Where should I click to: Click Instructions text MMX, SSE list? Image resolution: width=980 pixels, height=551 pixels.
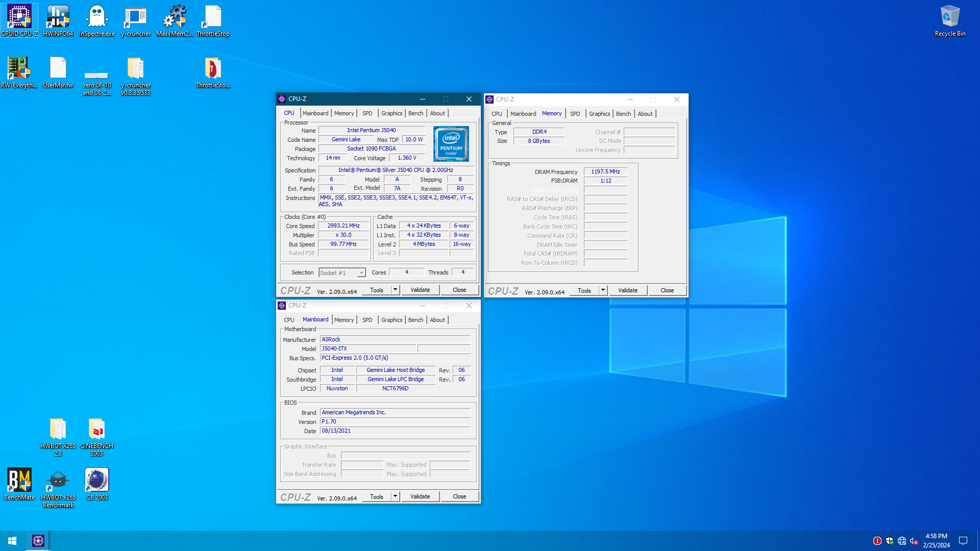397,201
